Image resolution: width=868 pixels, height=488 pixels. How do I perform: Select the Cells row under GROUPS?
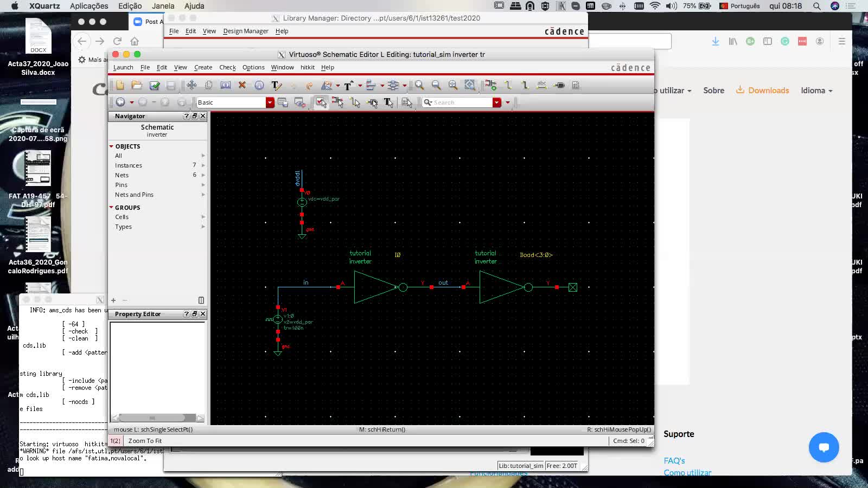157,217
